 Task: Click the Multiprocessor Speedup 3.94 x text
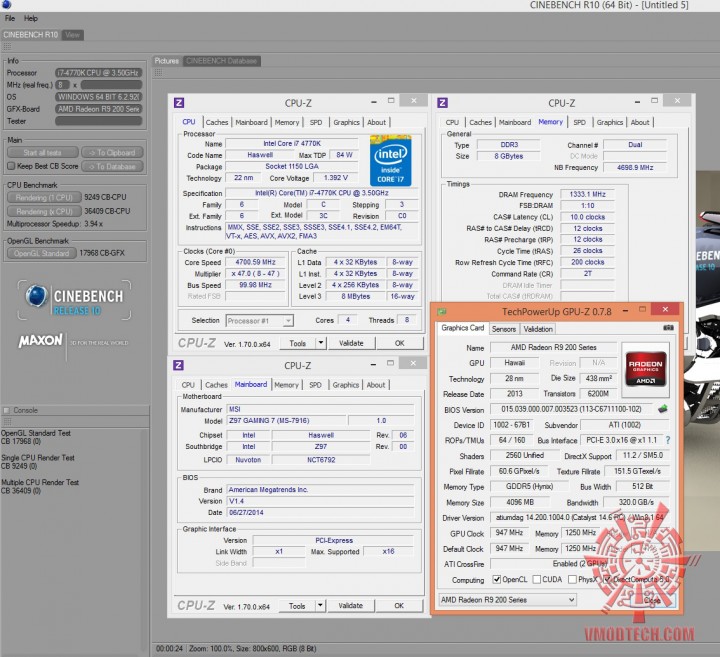(55, 224)
